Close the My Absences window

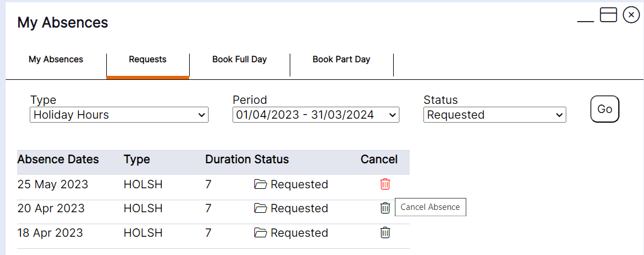coord(631,15)
